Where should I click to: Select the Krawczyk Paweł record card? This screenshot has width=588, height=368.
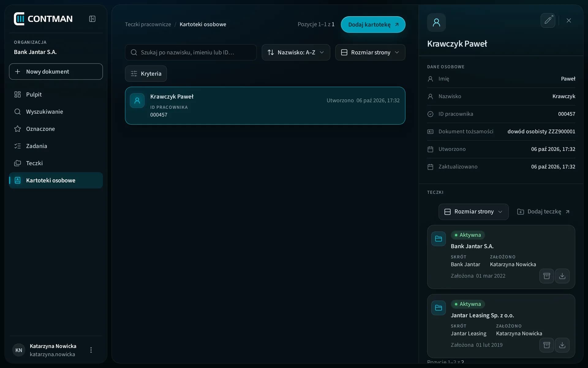tap(265, 105)
